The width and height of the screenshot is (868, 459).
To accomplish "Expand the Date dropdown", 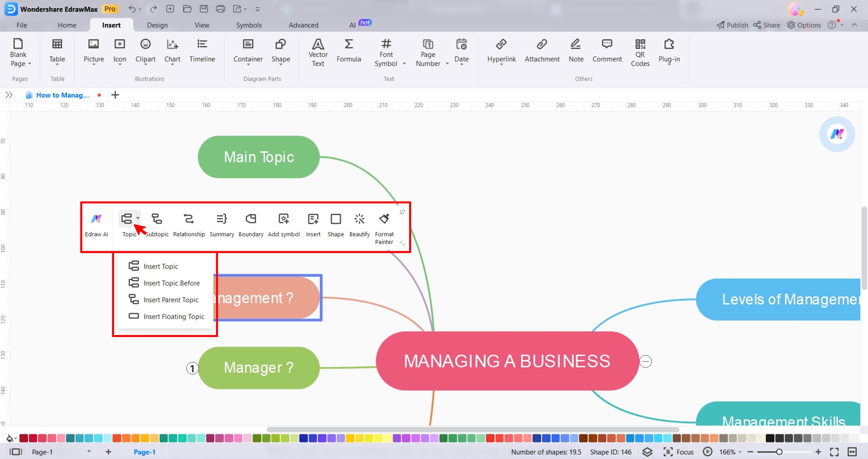I will 462,64.
